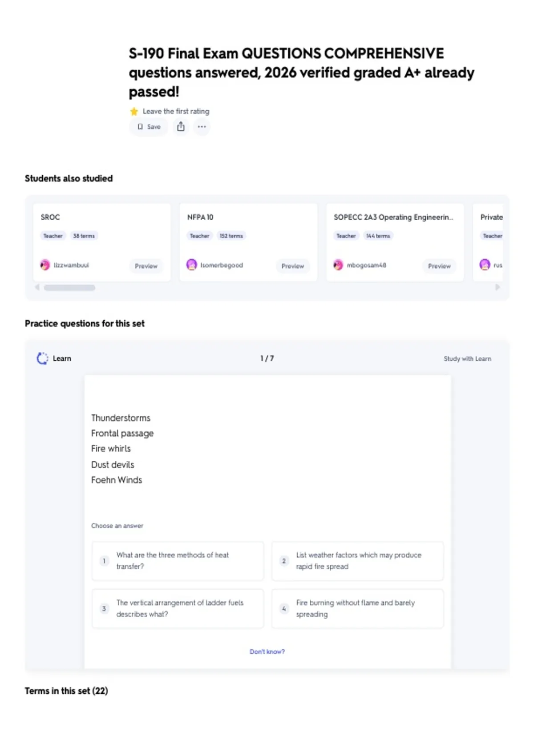The width and height of the screenshot is (534, 756).
Task: Choose answer 2 about weather factors
Action: click(357, 561)
